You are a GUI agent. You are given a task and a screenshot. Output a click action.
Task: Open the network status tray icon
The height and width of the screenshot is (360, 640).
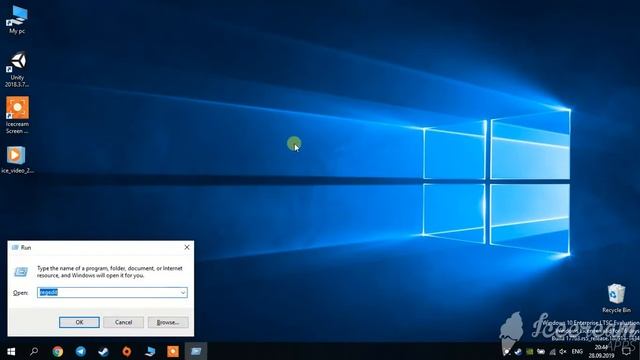(x=552, y=351)
